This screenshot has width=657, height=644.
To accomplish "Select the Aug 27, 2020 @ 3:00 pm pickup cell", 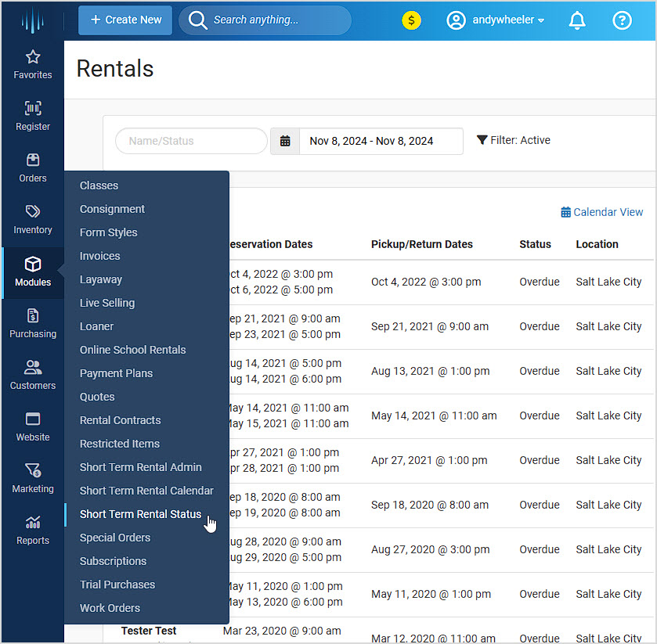I will click(431, 549).
